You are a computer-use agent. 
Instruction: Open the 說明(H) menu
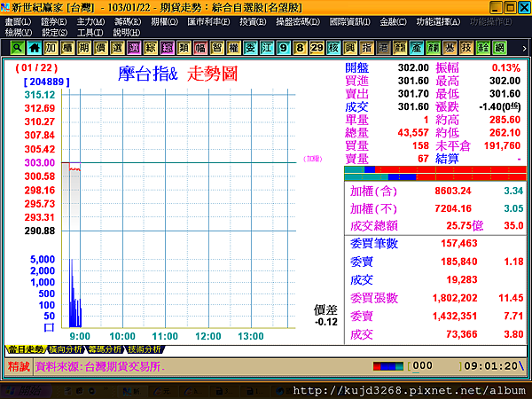tap(126, 33)
